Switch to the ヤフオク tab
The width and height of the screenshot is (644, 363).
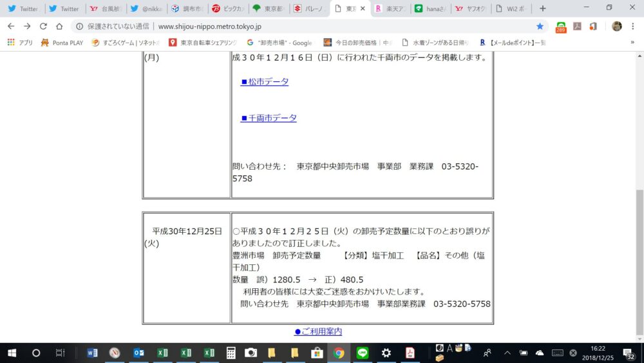469,9
